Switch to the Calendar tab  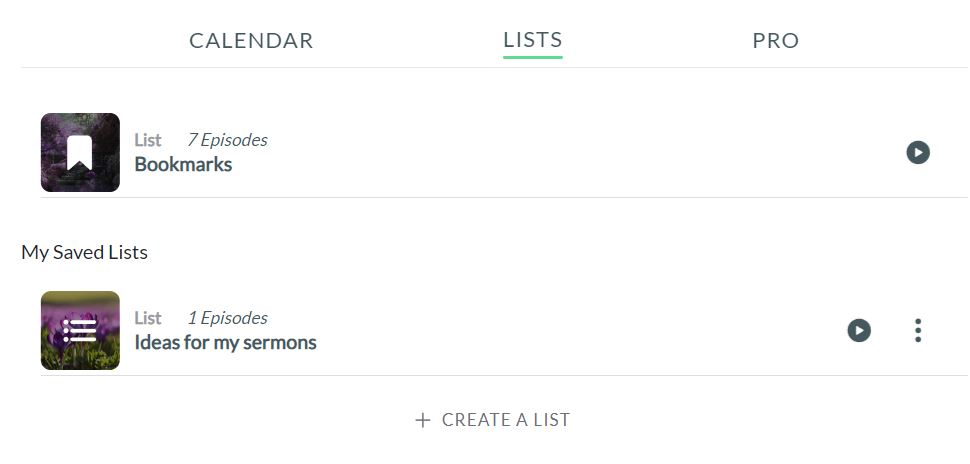click(x=251, y=41)
